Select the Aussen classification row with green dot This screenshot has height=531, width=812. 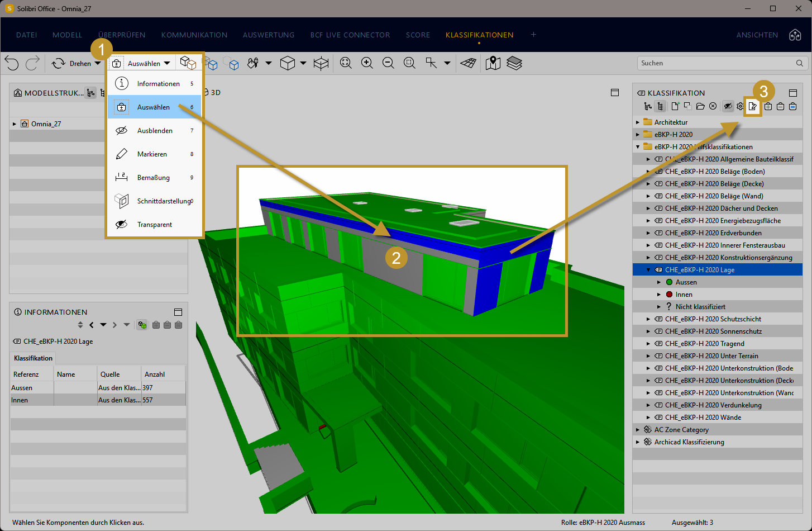[718, 282]
